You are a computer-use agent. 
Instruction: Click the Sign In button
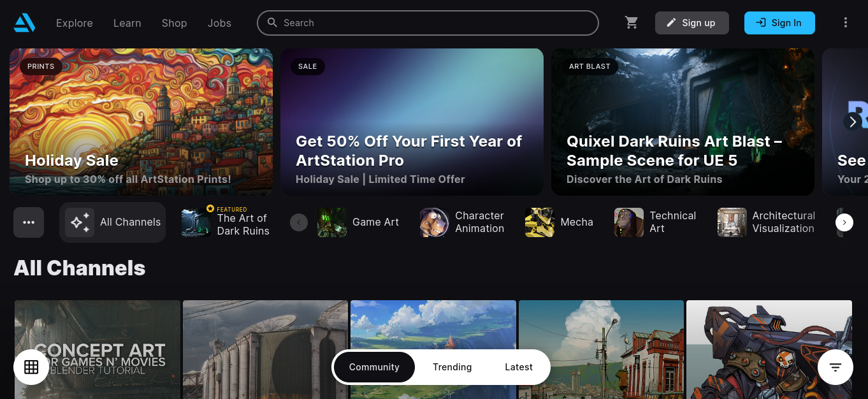pyautogui.click(x=779, y=23)
